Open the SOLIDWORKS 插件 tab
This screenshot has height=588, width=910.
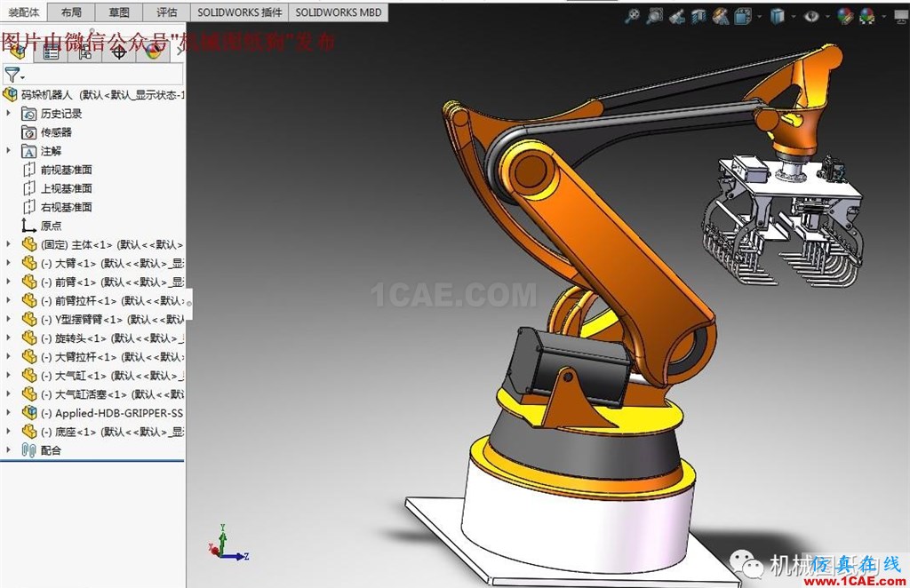[x=240, y=12]
